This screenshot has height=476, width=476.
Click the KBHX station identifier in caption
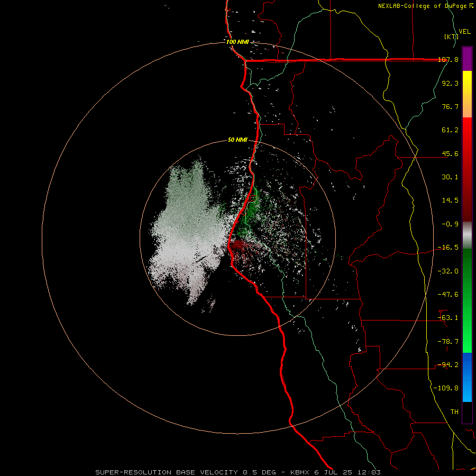300,472
